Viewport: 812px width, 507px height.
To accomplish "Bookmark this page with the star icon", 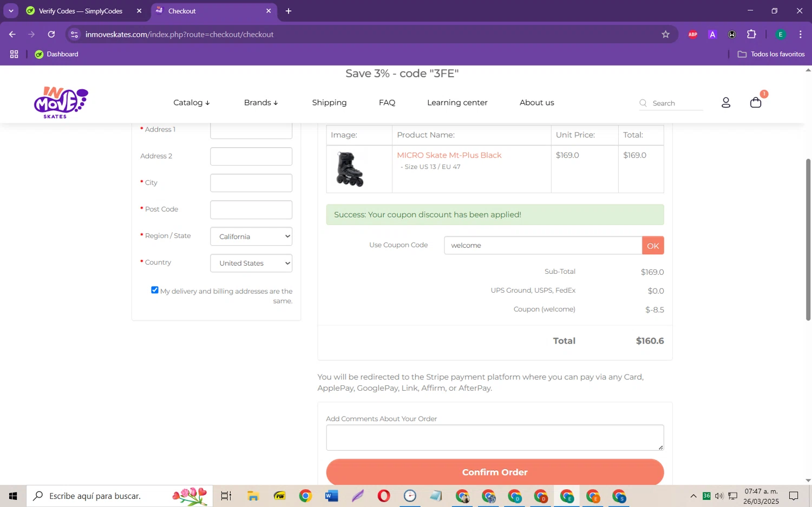I will tap(665, 34).
